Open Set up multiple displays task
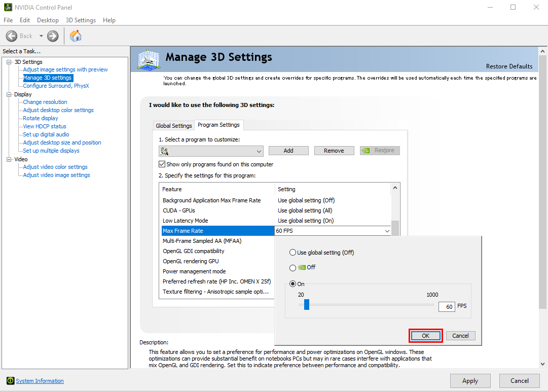 51,151
